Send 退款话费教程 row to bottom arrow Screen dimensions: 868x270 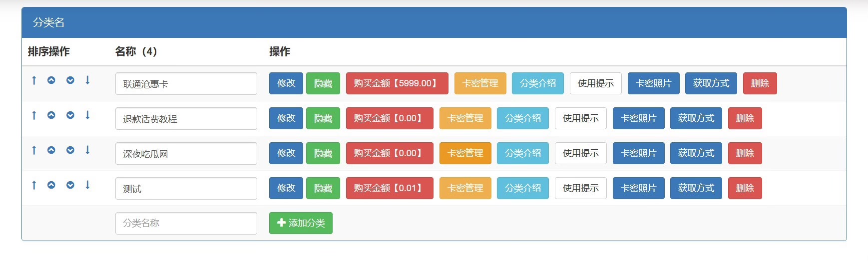(87, 115)
